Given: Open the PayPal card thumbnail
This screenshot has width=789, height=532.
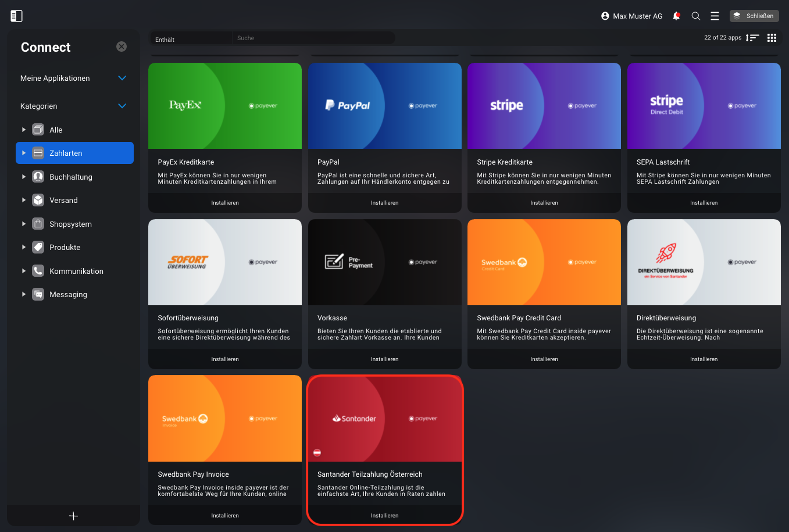Looking at the screenshot, I should [x=385, y=106].
